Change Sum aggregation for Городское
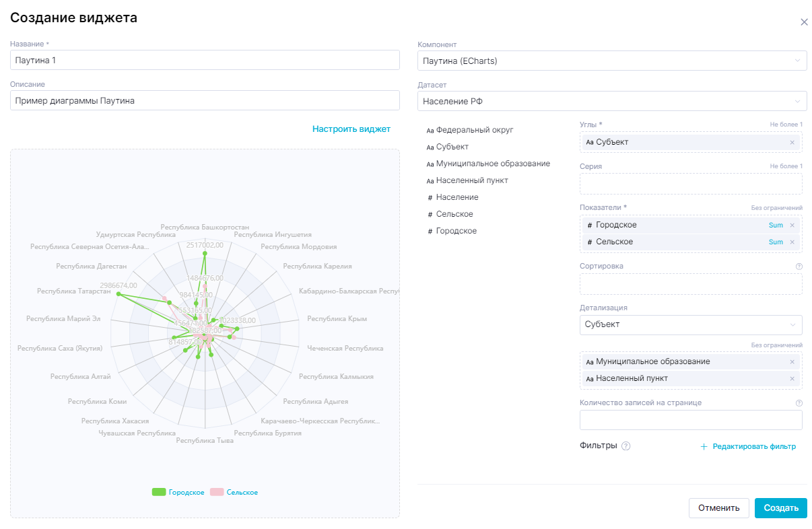Image resolution: width=812 pixels, height=529 pixels. point(776,225)
